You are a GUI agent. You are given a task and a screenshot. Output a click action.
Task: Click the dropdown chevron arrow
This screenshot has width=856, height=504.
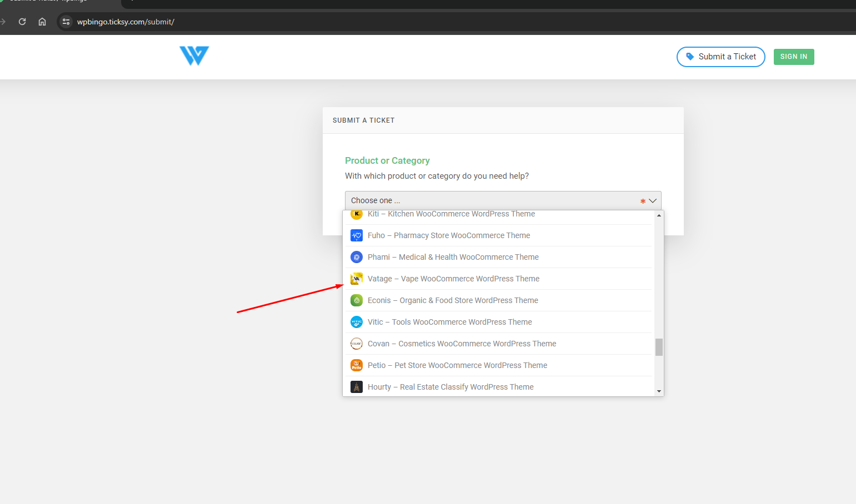click(653, 201)
